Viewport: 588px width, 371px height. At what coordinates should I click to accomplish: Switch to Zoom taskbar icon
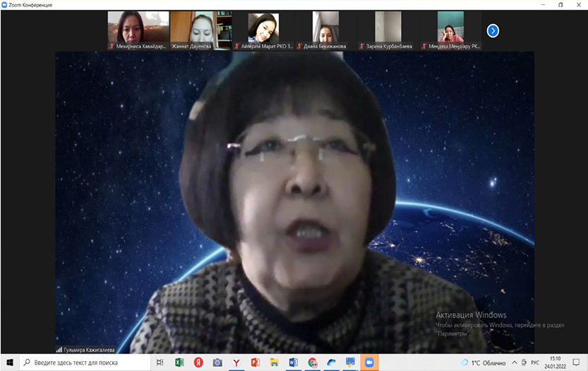click(368, 363)
